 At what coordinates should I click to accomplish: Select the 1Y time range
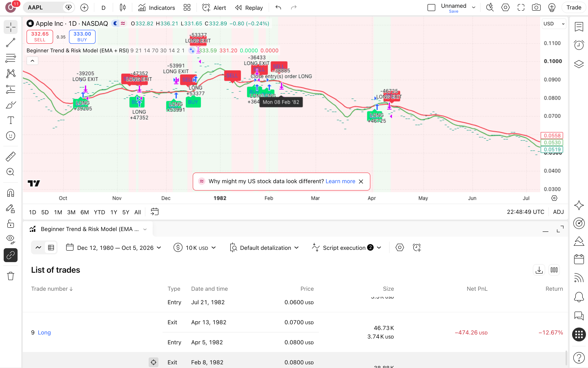coord(114,212)
